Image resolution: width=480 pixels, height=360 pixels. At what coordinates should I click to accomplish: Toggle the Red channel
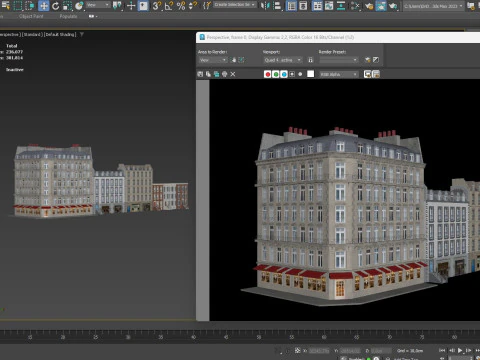[267, 74]
